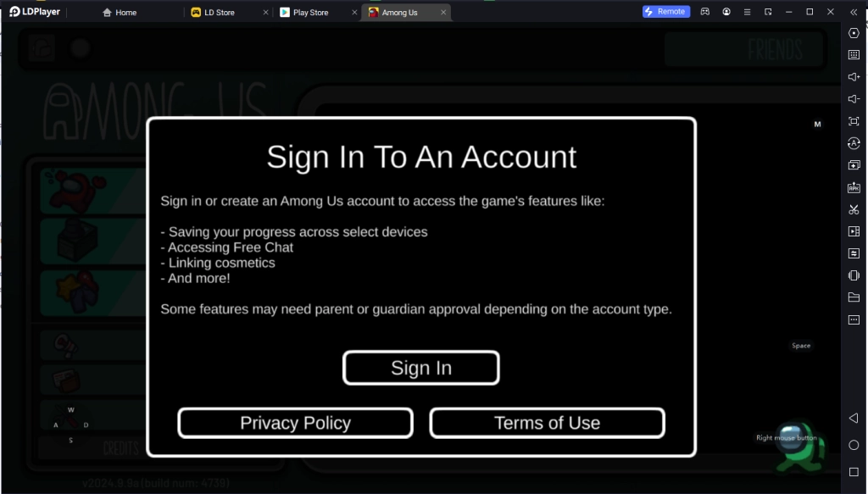Open the gamepad settings icon in title bar

click(704, 12)
